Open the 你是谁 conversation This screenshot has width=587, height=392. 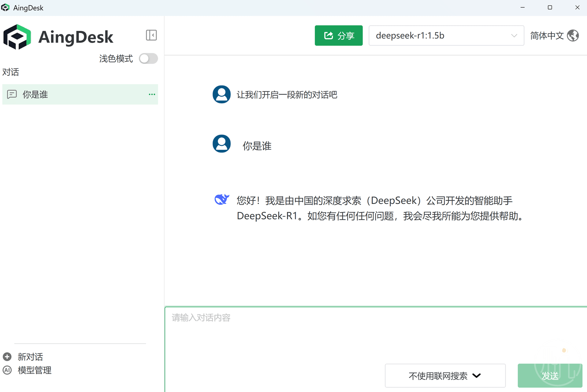[x=80, y=94]
